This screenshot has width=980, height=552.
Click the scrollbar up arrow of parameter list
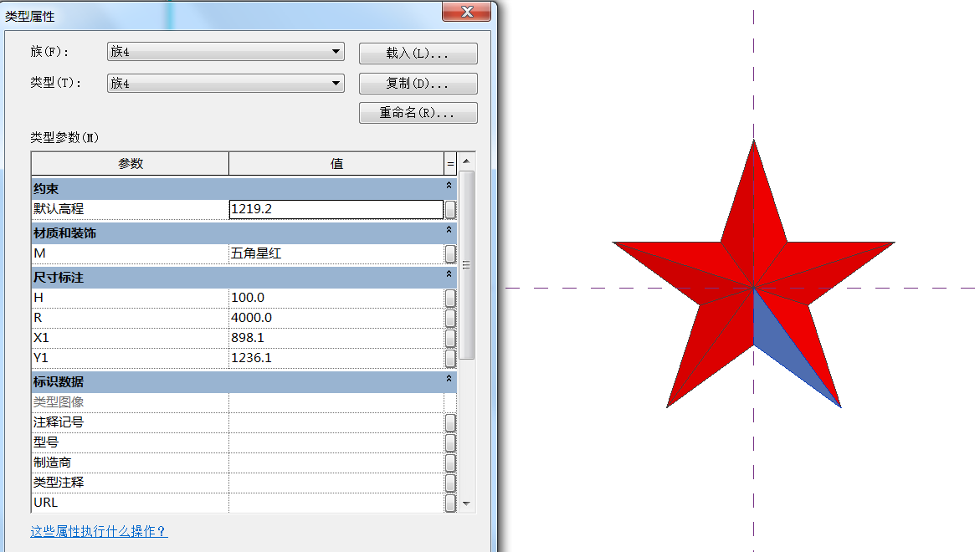[466, 161]
